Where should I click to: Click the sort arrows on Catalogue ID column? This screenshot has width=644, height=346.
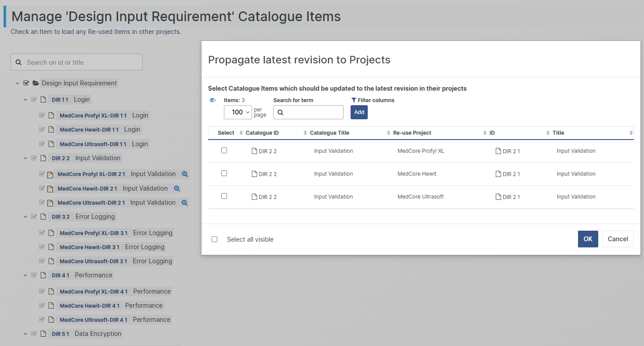pyautogui.click(x=241, y=133)
